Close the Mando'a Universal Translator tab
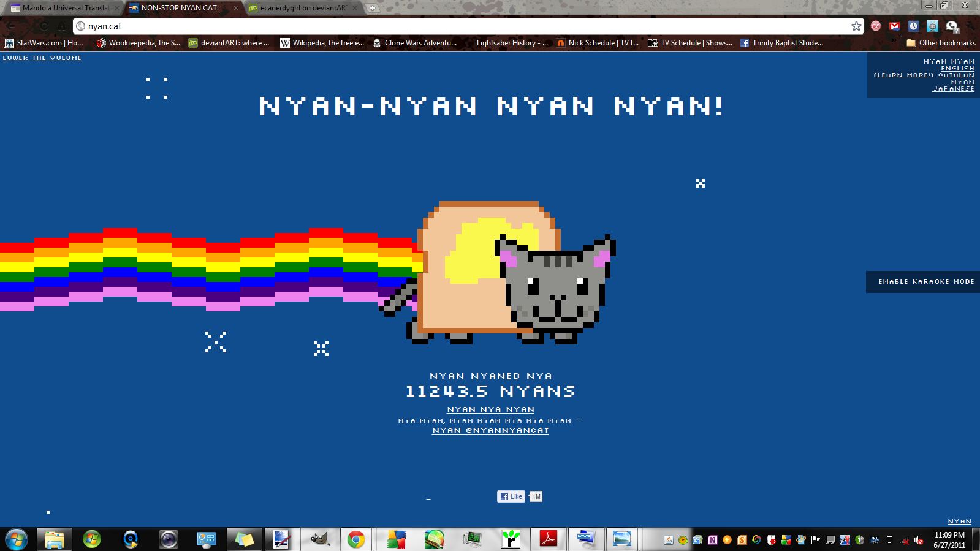 116,8
